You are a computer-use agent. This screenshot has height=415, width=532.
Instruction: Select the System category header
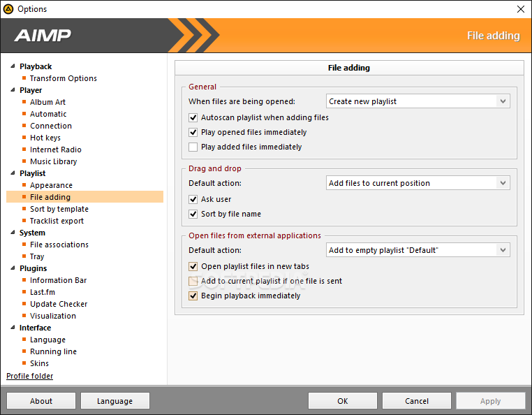click(32, 233)
